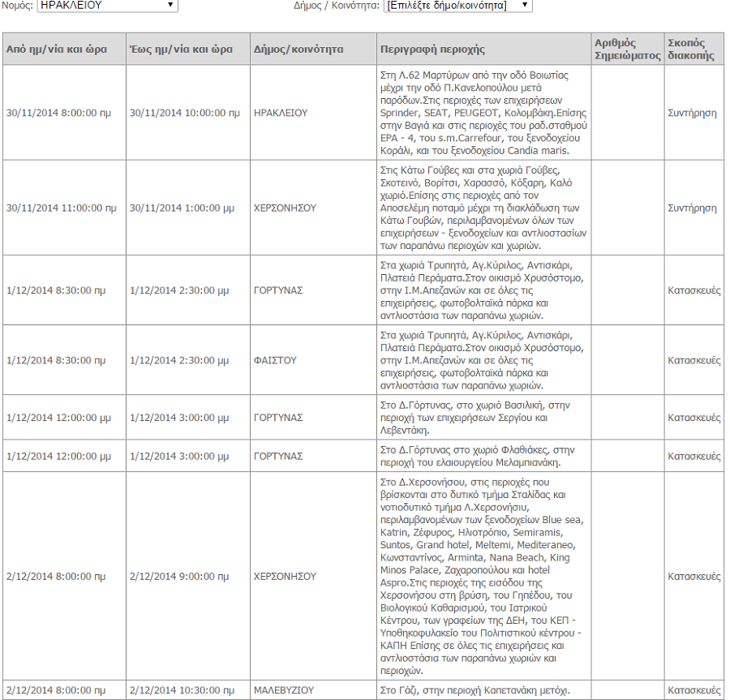Select the 'Δήμος/κοινότητα' column header

[298, 49]
